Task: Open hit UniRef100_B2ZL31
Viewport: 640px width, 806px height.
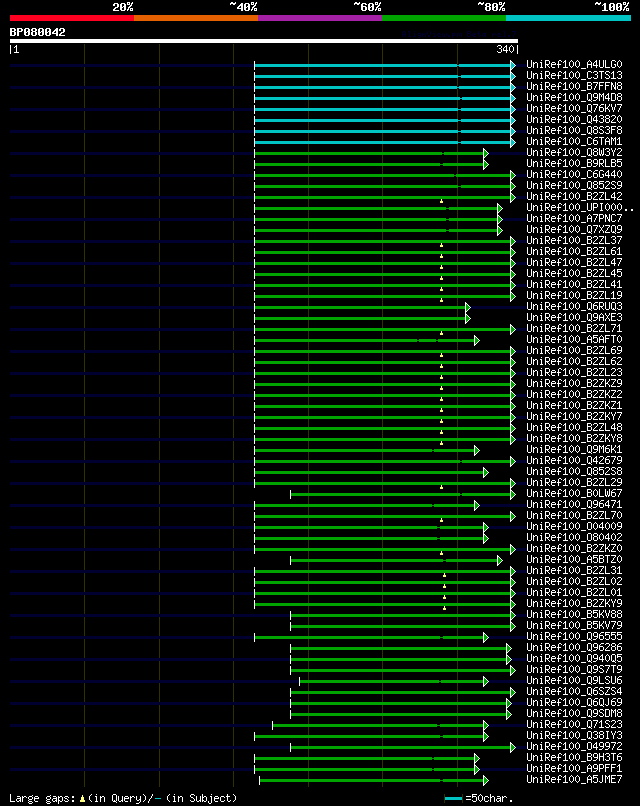Action: pyautogui.click(x=574, y=570)
